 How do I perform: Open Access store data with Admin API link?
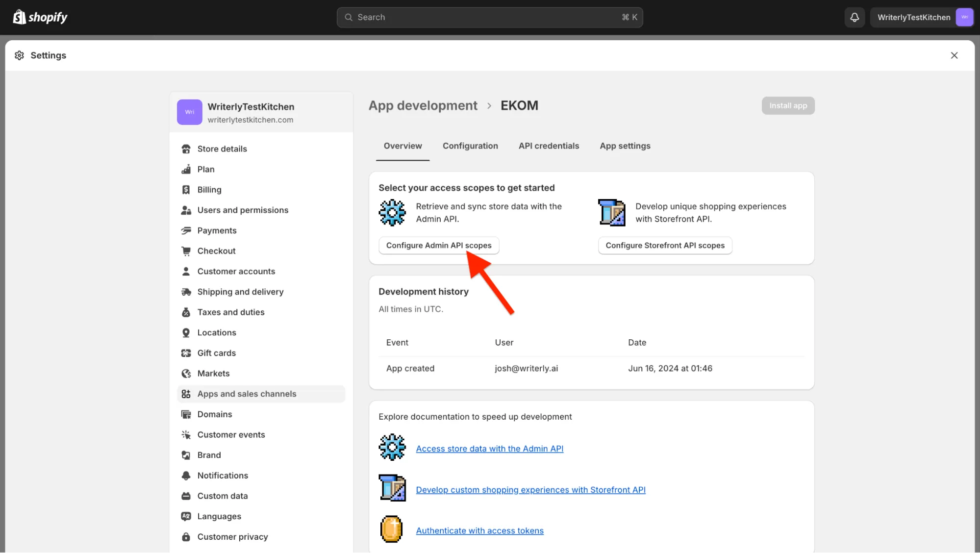coord(489,449)
